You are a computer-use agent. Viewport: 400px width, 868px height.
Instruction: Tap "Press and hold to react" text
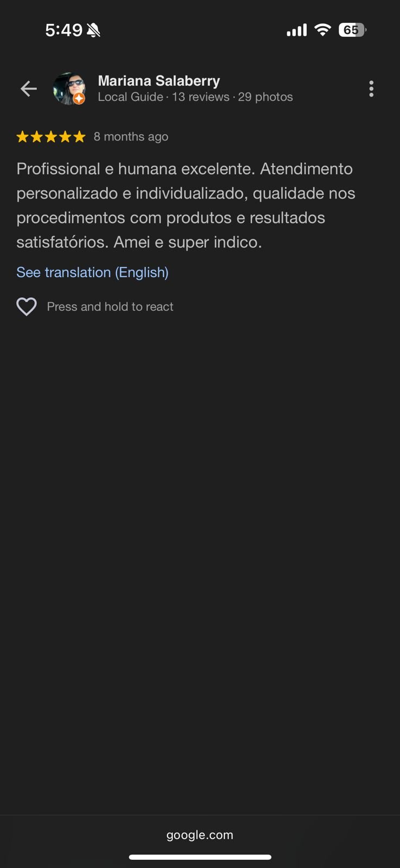pyautogui.click(x=110, y=307)
